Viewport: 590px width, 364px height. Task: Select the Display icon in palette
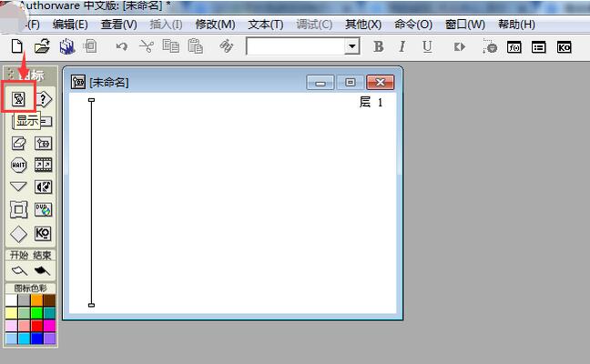click(18, 99)
